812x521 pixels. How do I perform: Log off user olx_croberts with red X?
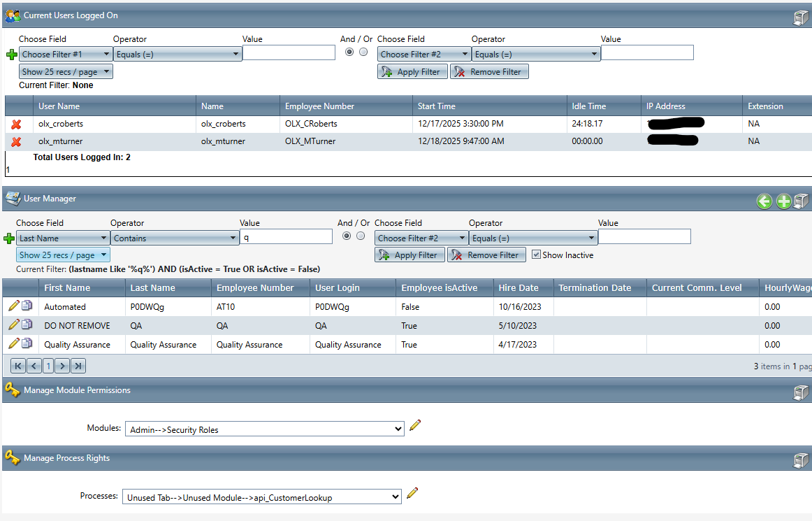[x=16, y=124]
